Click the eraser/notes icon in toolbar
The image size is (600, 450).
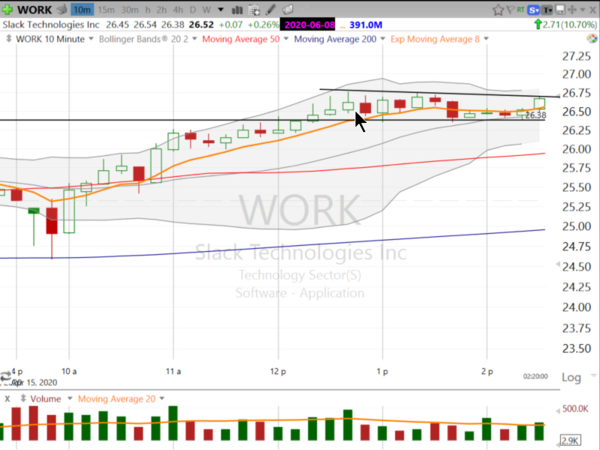pos(288,10)
